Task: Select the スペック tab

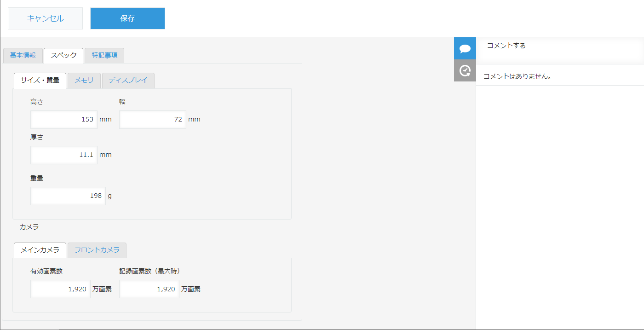Action: (x=63, y=55)
